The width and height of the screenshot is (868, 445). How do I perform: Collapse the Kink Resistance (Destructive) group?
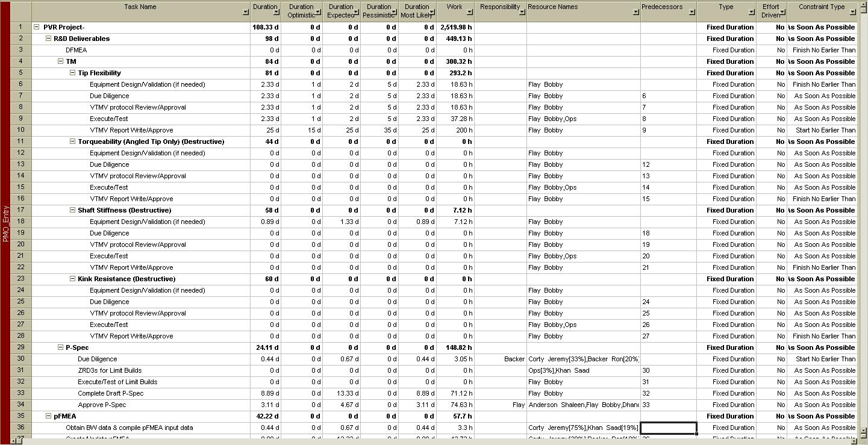(73, 279)
